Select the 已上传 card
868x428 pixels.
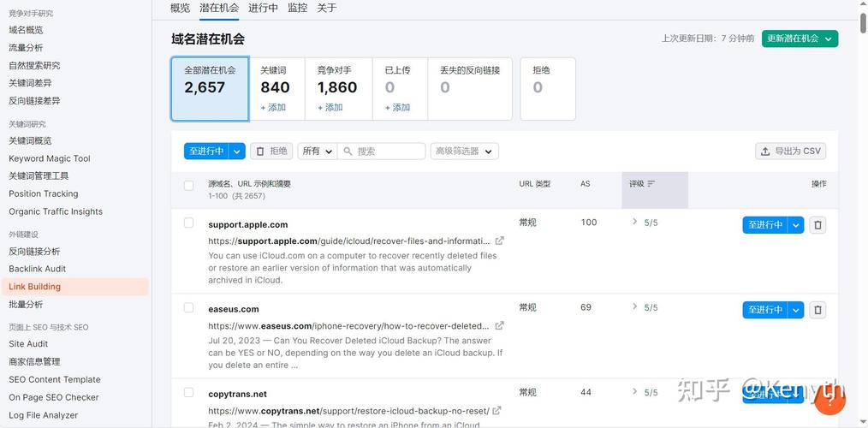[401, 88]
